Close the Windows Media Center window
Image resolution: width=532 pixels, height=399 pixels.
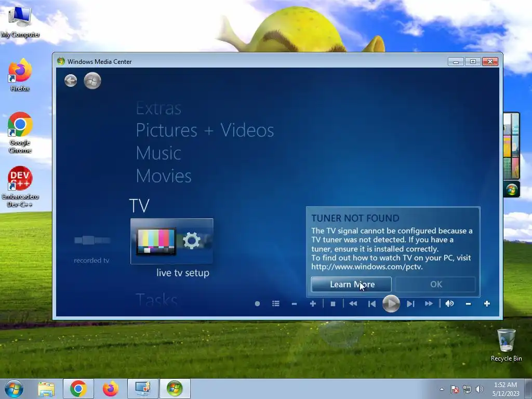(x=490, y=62)
